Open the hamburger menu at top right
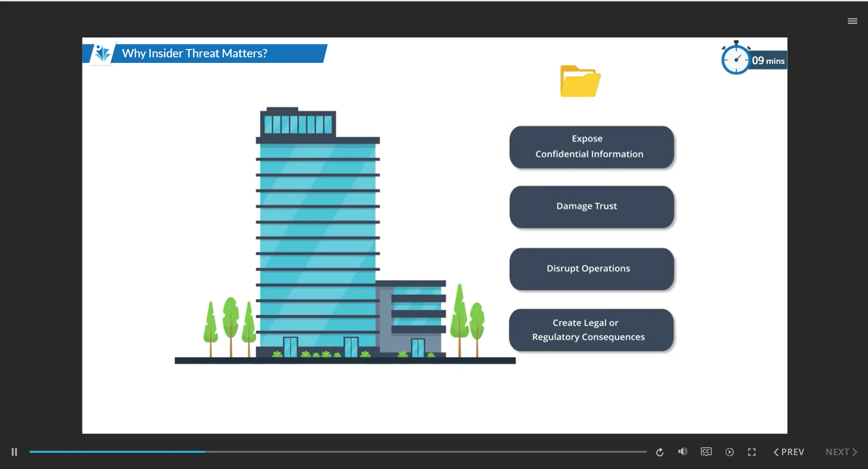 tap(852, 21)
